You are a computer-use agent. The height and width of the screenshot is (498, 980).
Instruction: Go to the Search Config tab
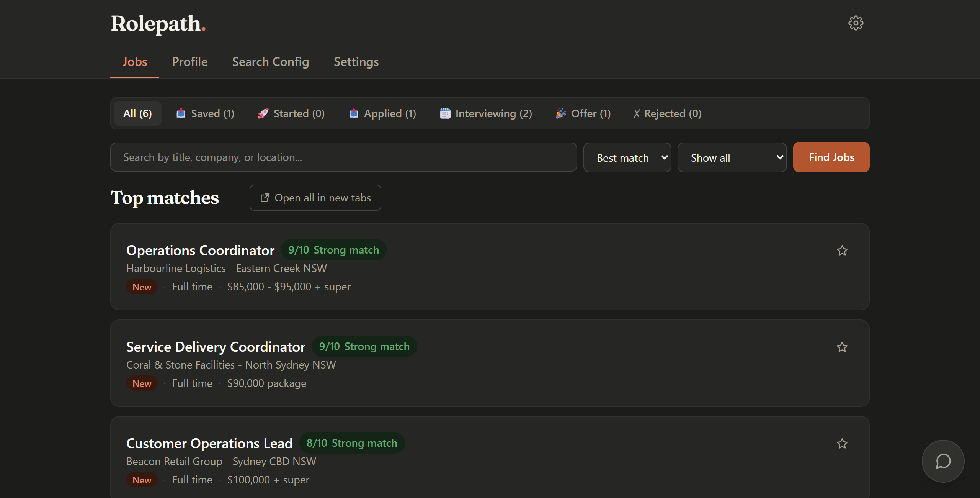click(270, 62)
